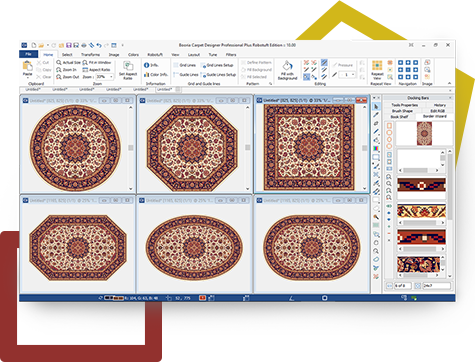Click the carpet preview thumbnail in Border Wizard
The height and width of the screenshot is (362, 475).
[x=424, y=134]
